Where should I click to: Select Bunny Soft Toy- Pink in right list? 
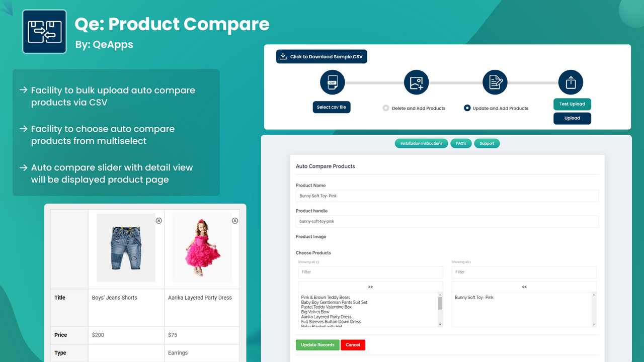(474, 298)
